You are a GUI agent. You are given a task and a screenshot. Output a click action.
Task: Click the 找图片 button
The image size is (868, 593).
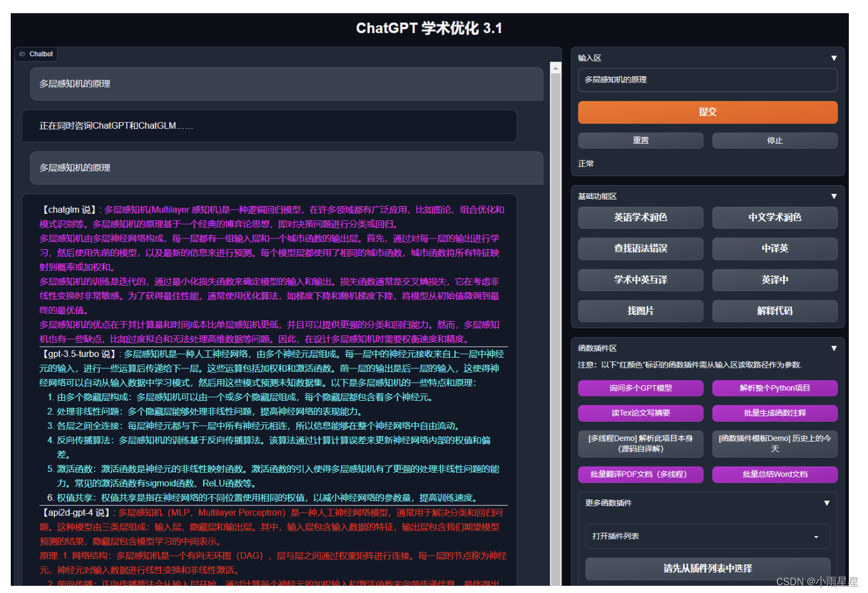tap(641, 311)
